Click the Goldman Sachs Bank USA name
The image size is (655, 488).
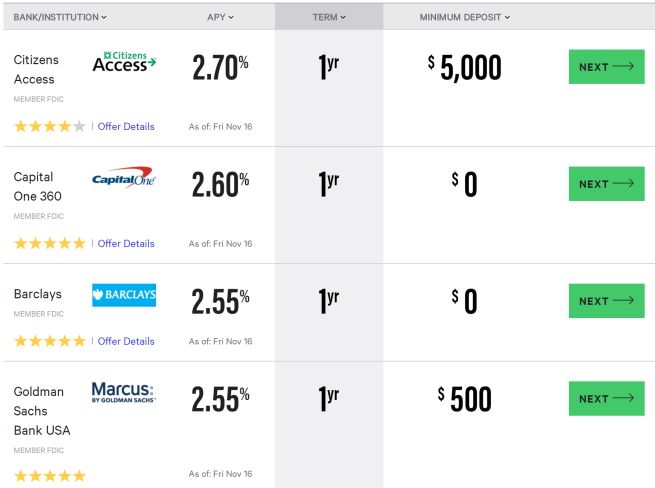pos(42,411)
